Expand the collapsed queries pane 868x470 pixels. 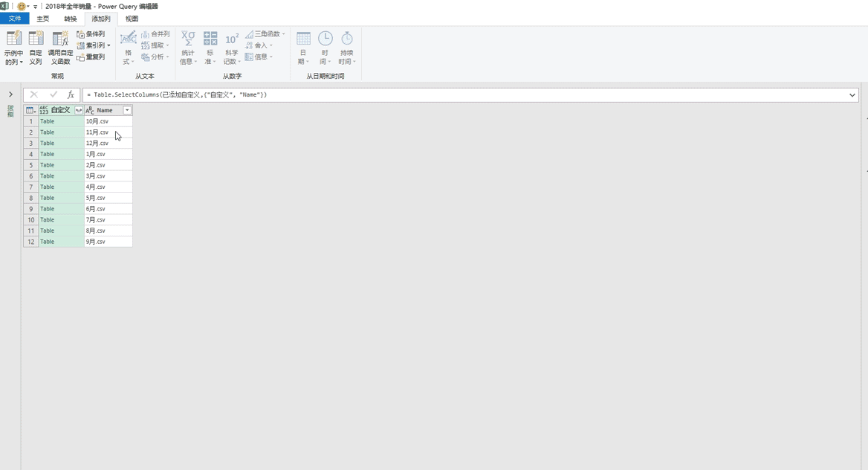pos(10,94)
